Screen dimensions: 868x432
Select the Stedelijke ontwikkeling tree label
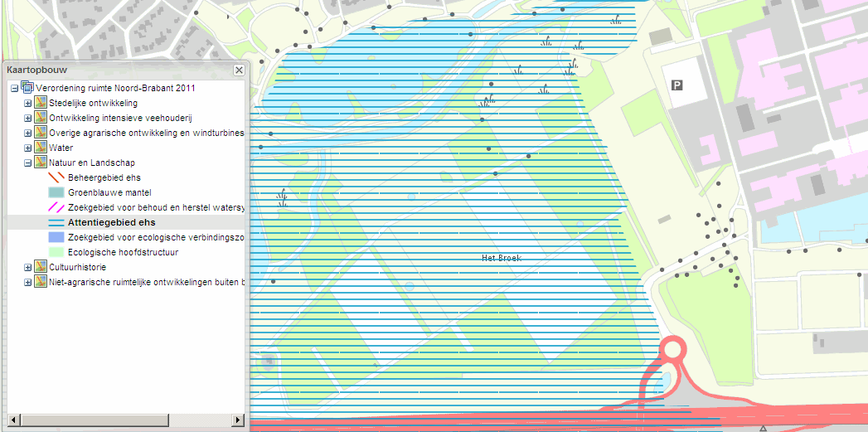click(93, 103)
